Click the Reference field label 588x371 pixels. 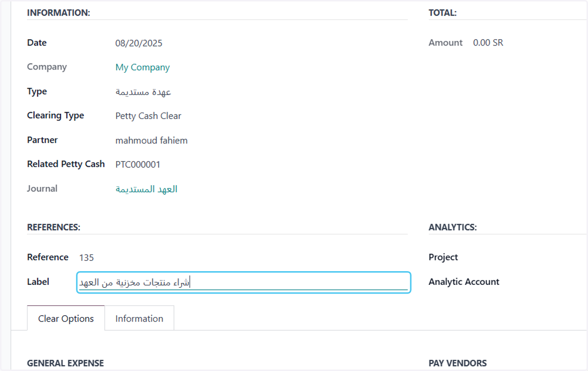pyautogui.click(x=48, y=257)
